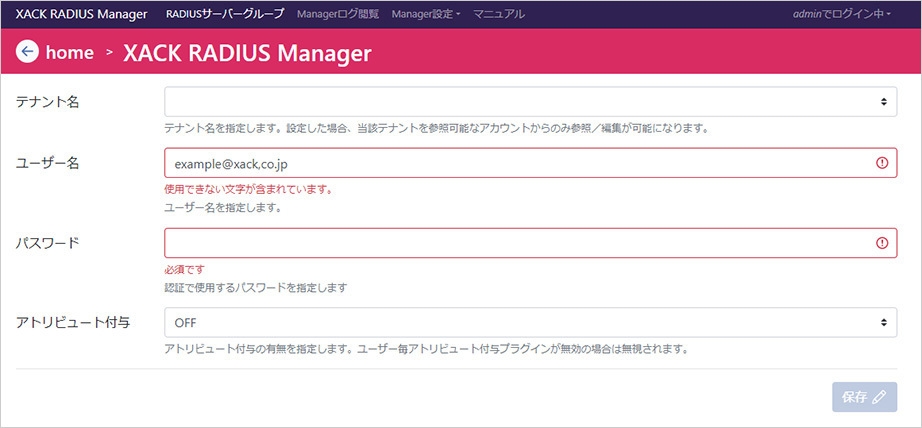The image size is (922, 428).
Task: Go to RADIUSサーバーグループ in the navbar
Action: (x=225, y=14)
